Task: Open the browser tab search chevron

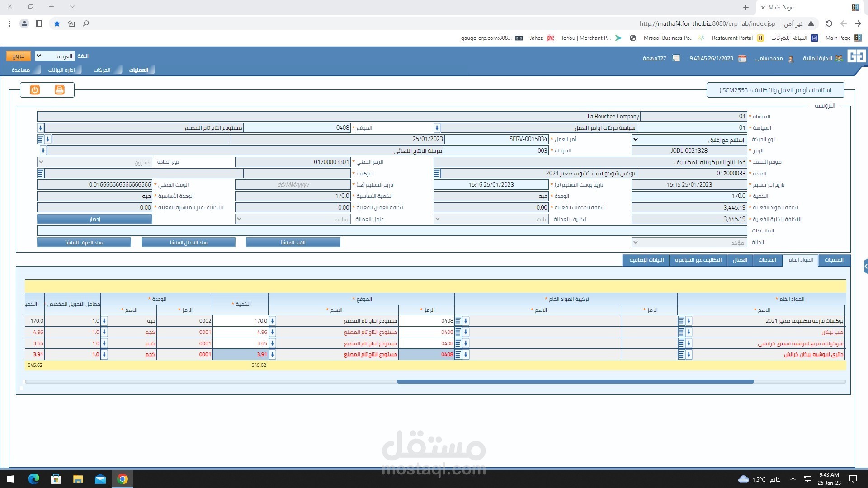Action: click(72, 7)
